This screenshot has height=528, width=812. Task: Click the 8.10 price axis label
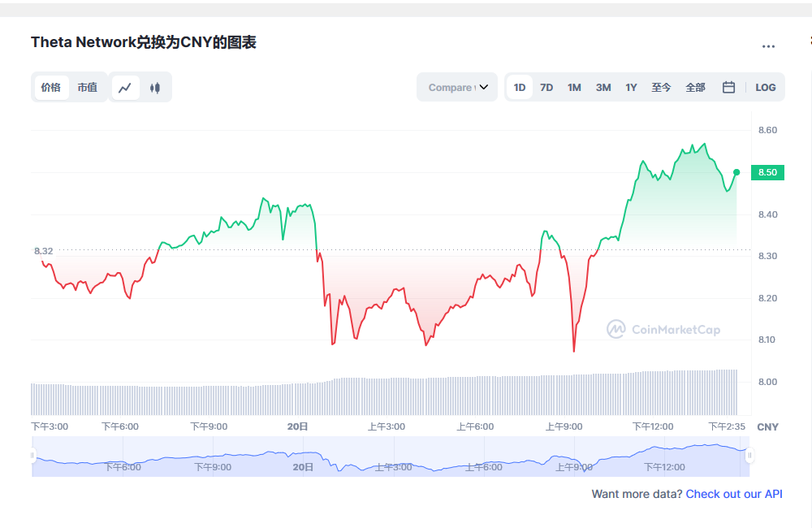tap(767, 340)
